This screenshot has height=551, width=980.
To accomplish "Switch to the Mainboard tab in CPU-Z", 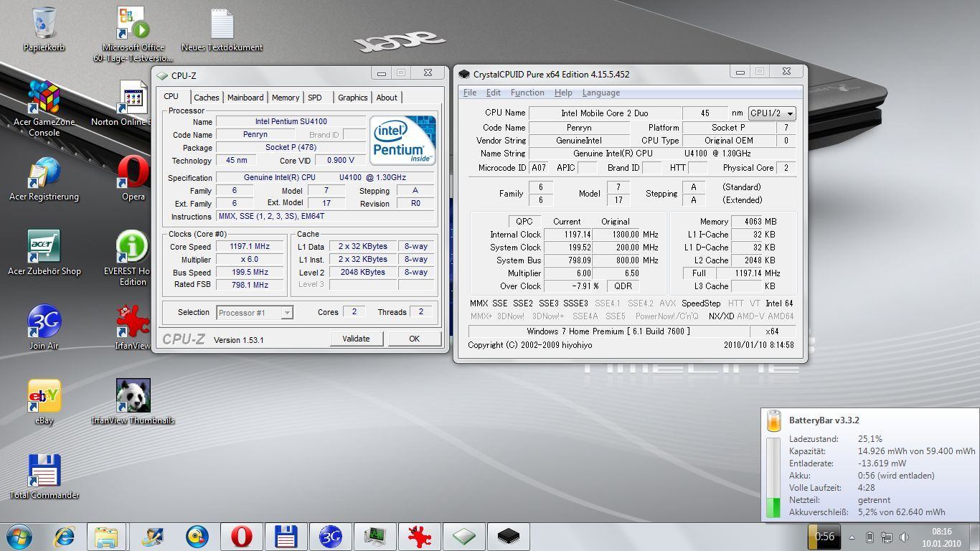I will pyautogui.click(x=245, y=98).
